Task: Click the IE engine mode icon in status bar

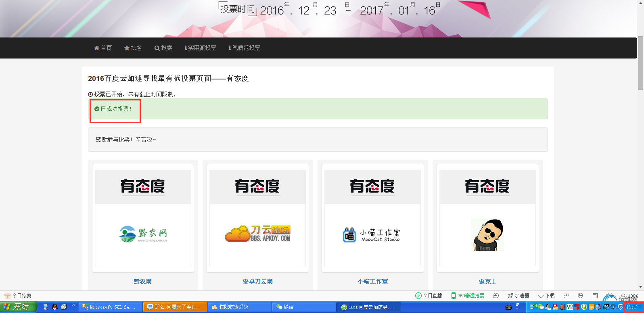Action: click(x=580, y=296)
